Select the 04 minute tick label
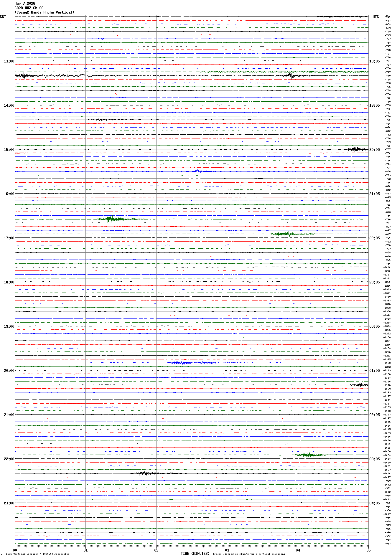This screenshot has height=558, width=392. point(298,550)
